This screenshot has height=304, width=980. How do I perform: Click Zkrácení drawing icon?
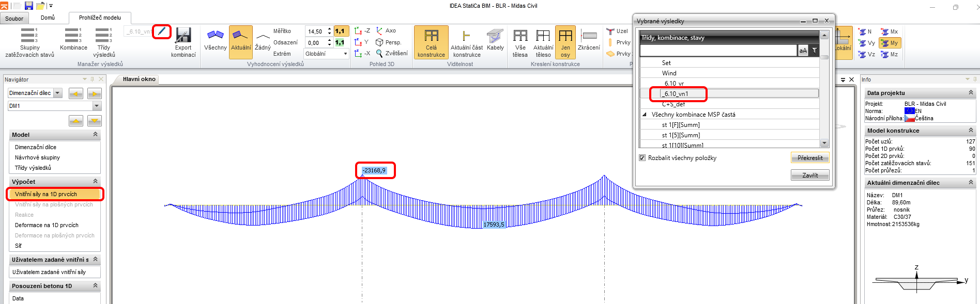click(x=589, y=40)
